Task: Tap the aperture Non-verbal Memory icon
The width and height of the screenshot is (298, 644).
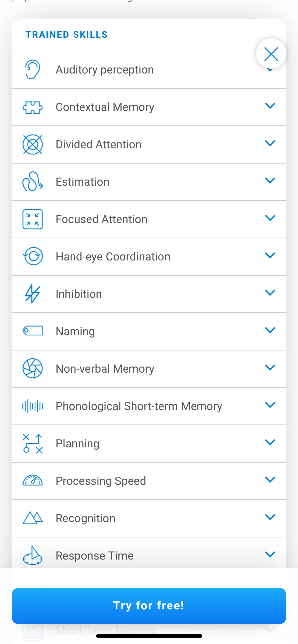Action: [33, 368]
